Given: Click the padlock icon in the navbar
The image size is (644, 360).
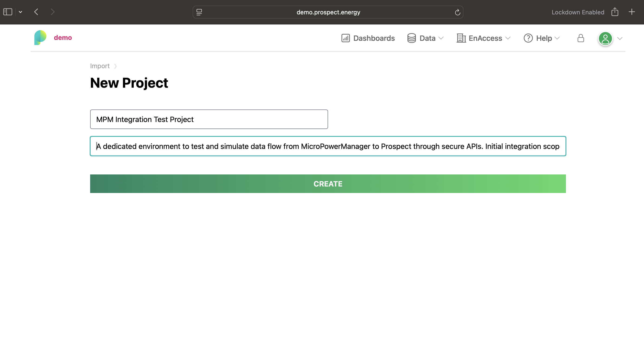Looking at the screenshot, I should (581, 38).
